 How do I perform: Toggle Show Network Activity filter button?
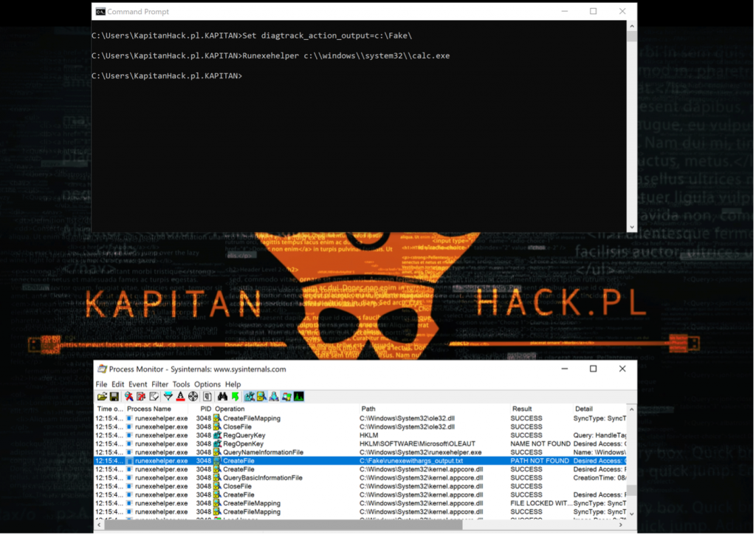[274, 397]
